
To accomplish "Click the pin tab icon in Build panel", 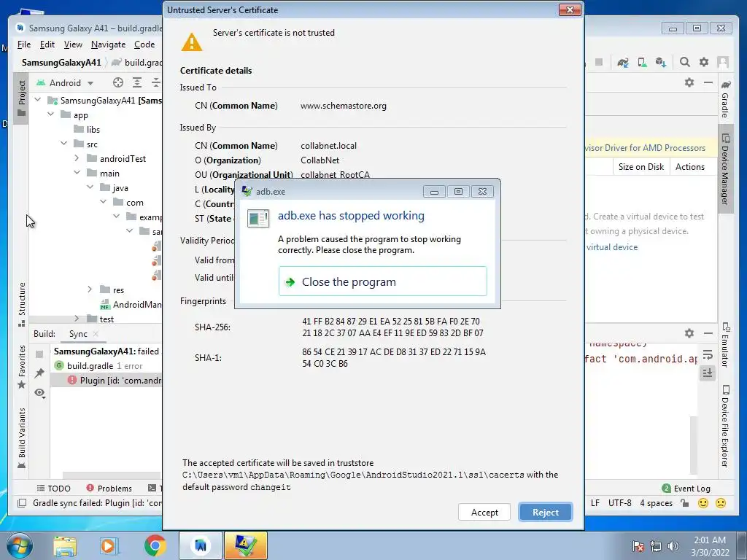I will [x=39, y=373].
